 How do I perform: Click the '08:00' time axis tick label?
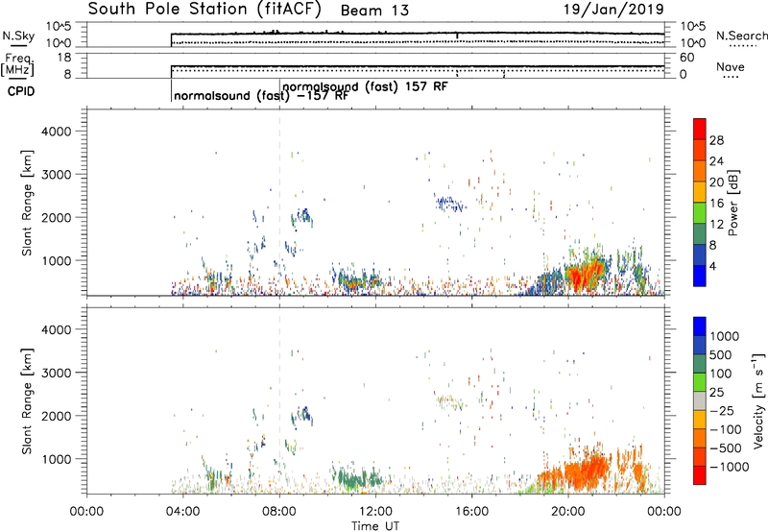[x=279, y=512]
